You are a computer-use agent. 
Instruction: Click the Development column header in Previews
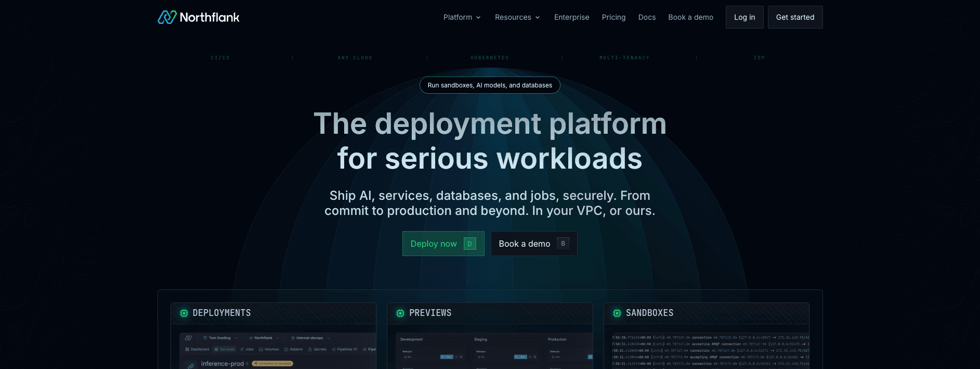[x=411, y=339]
